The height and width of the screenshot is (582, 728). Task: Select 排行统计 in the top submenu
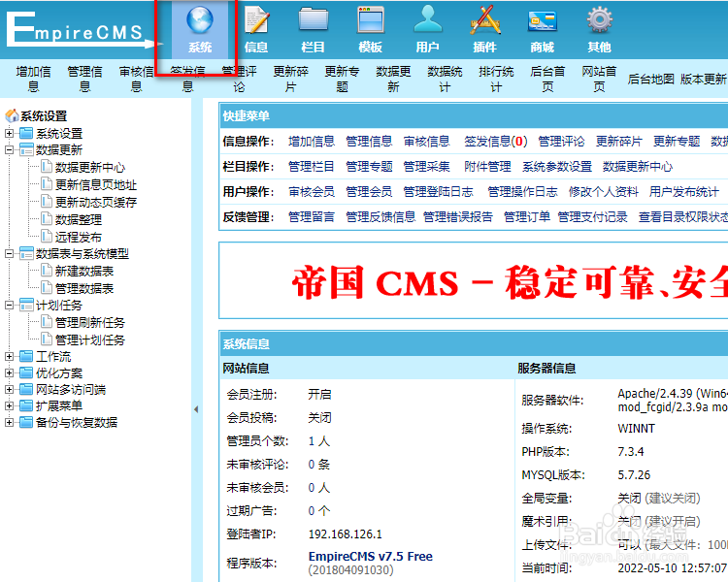tap(496, 79)
